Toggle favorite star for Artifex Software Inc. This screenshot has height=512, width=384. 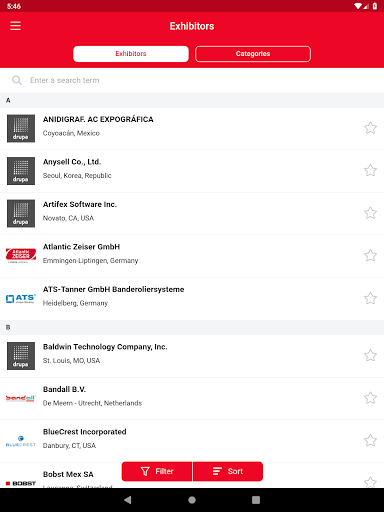coord(370,213)
